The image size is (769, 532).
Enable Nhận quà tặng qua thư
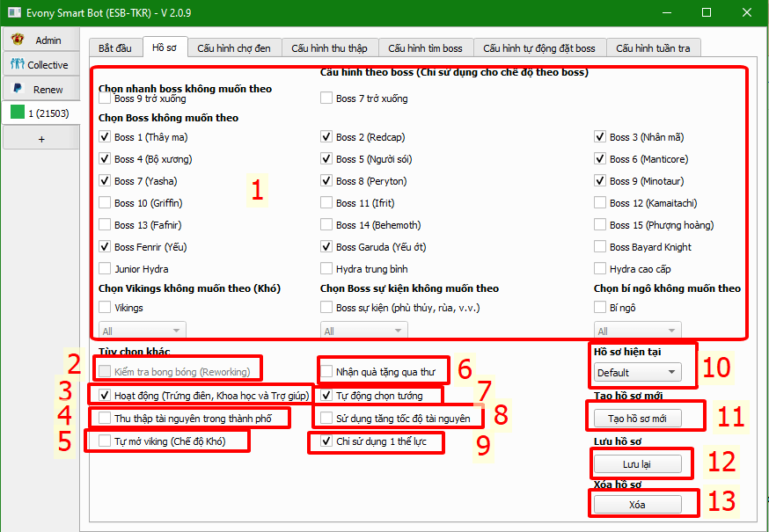327,371
